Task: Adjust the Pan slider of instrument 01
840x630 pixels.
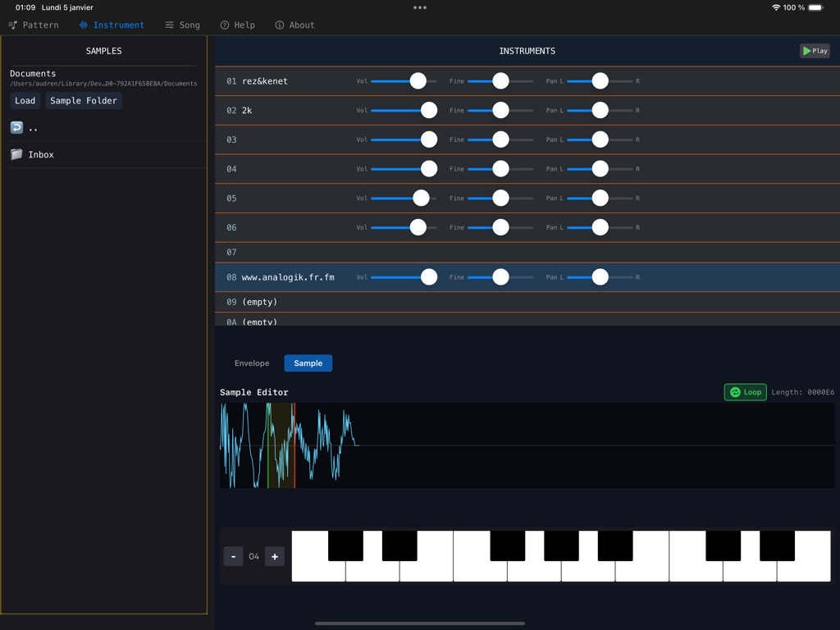Action: pos(600,80)
